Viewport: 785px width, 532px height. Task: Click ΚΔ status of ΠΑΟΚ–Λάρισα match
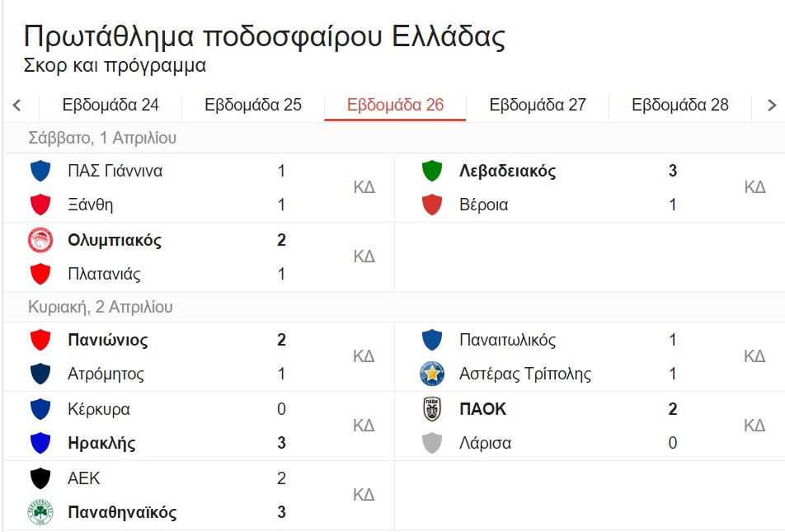point(754,426)
